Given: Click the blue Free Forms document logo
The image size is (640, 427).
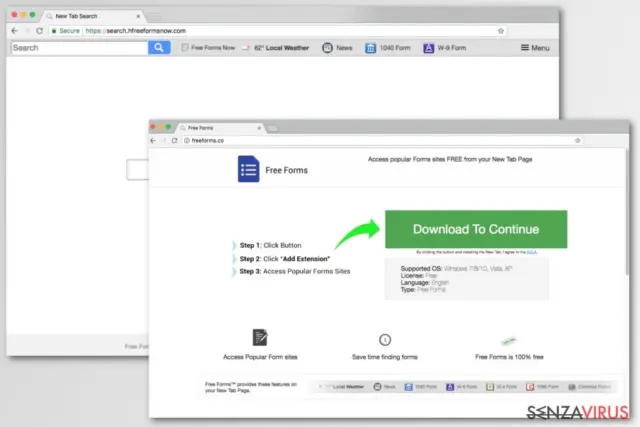Looking at the screenshot, I should (249, 169).
